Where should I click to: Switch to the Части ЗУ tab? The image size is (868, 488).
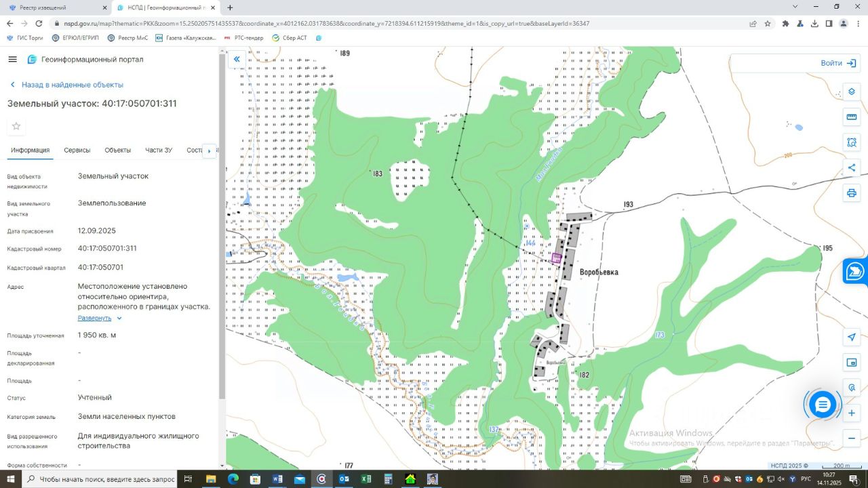coord(159,150)
